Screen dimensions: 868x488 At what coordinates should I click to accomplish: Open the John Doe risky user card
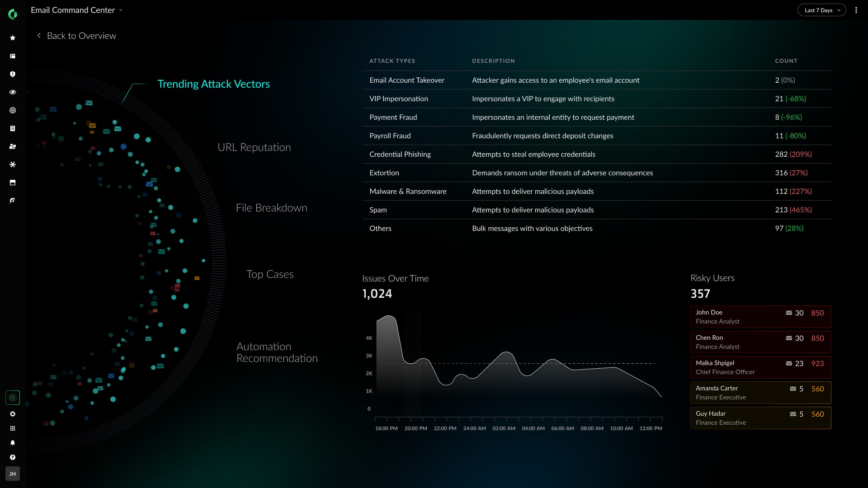[760, 317]
